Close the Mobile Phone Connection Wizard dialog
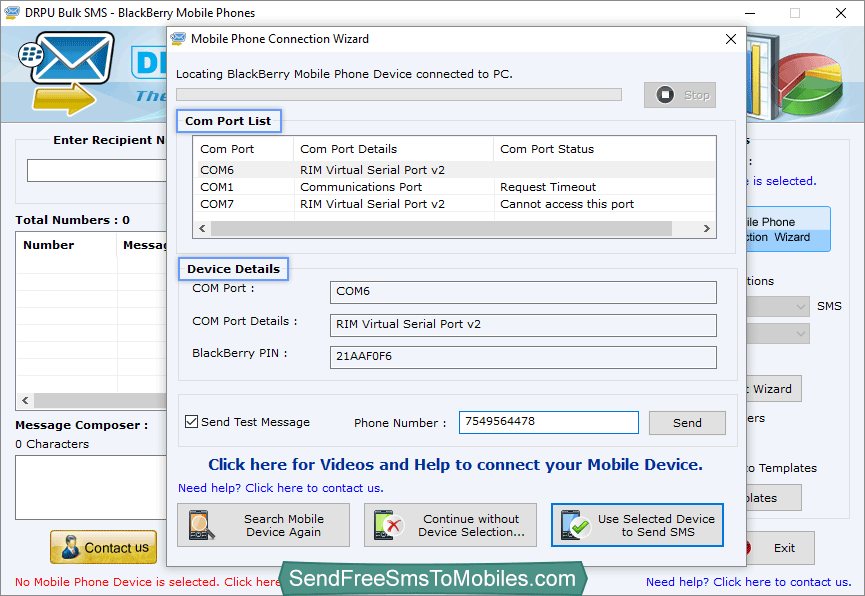 coord(731,39)
